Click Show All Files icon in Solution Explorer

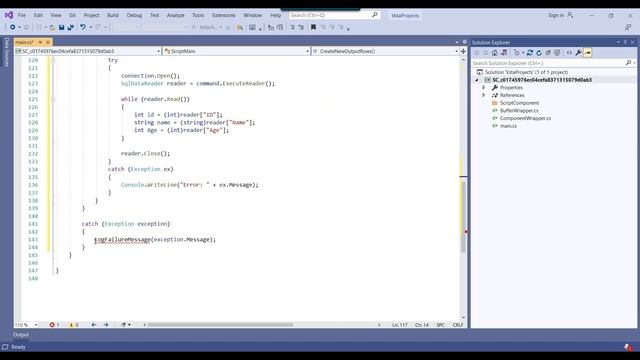click(x=557, y=53)
